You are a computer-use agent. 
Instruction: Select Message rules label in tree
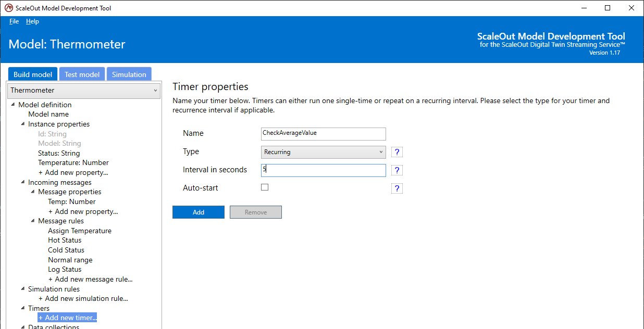click(x=61, y=221)
